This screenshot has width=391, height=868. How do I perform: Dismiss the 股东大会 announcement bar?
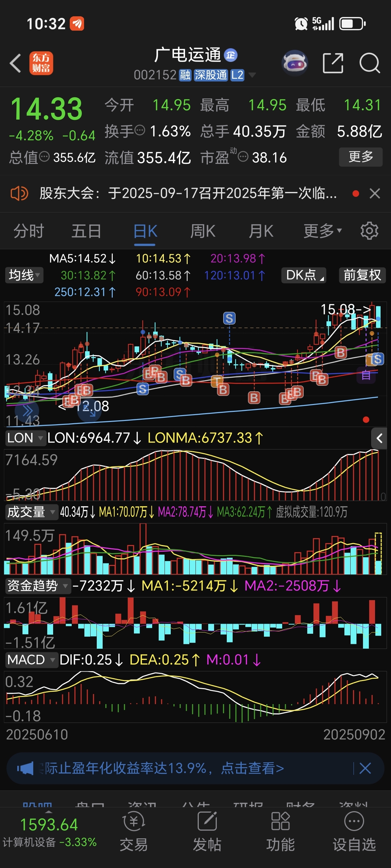pyautogui.click(x=375, y=194)
